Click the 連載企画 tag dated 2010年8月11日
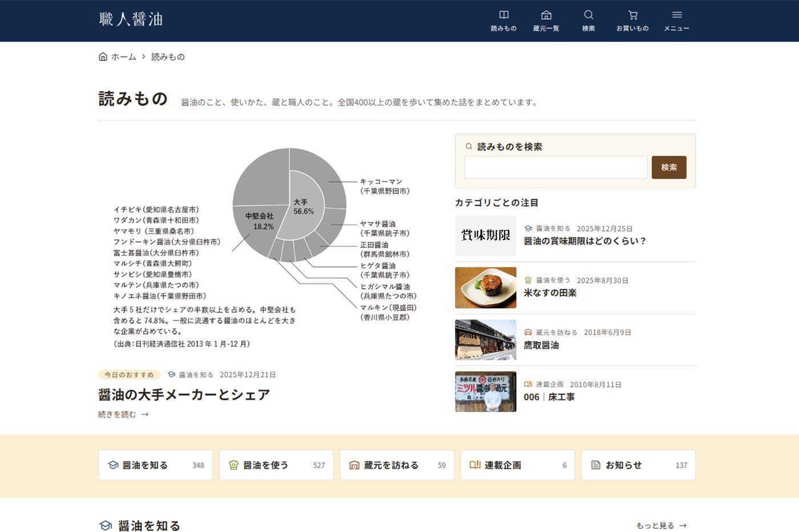799x532 pixels. point(550,384)
